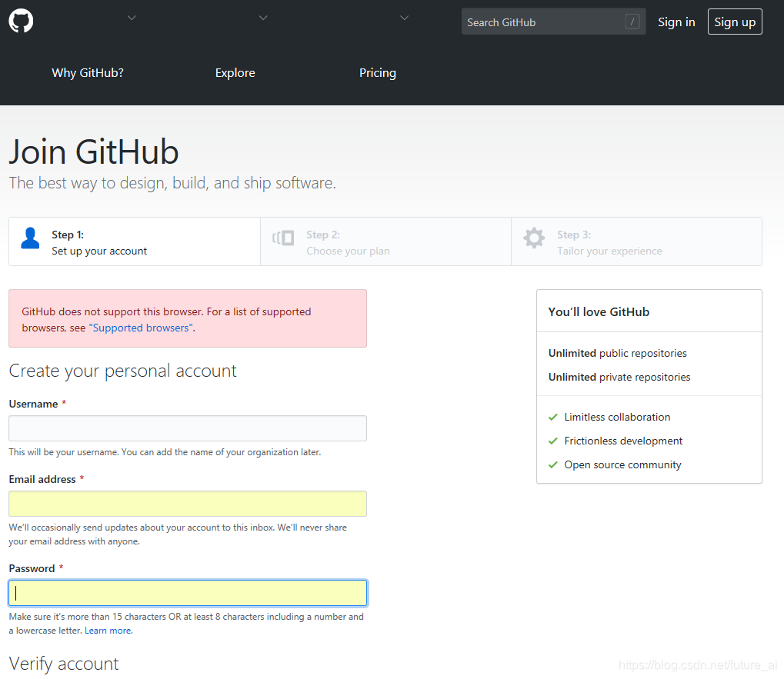Viewport: 784px width, 679px height.
Task: Expand the third header dropdown chevron
Action: tap(404, 18)
